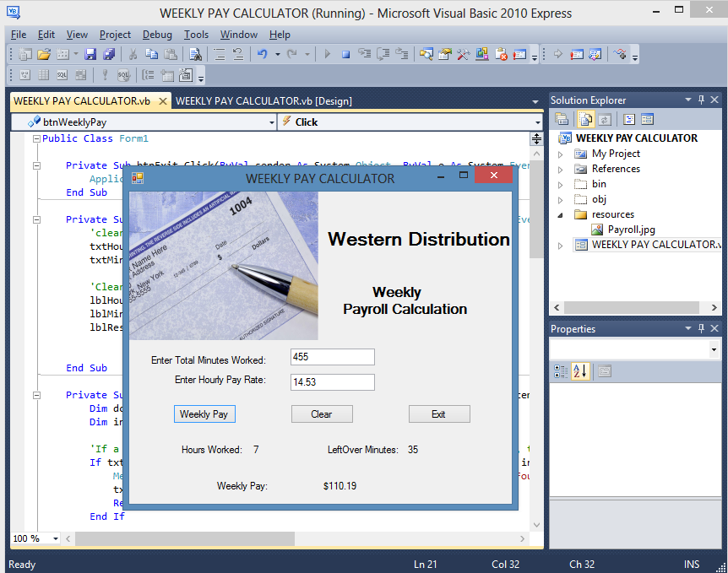
Task: Expand the resources folder tree item
Action: tap(559, 214)
